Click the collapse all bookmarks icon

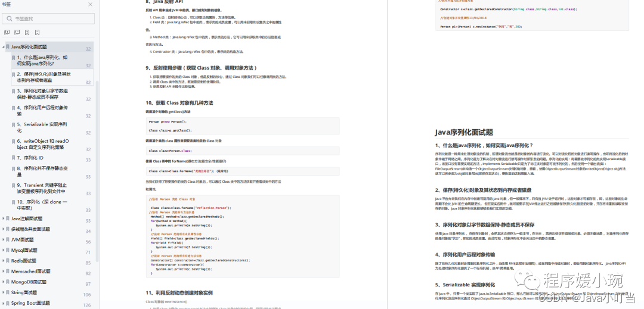click(17, 32)
